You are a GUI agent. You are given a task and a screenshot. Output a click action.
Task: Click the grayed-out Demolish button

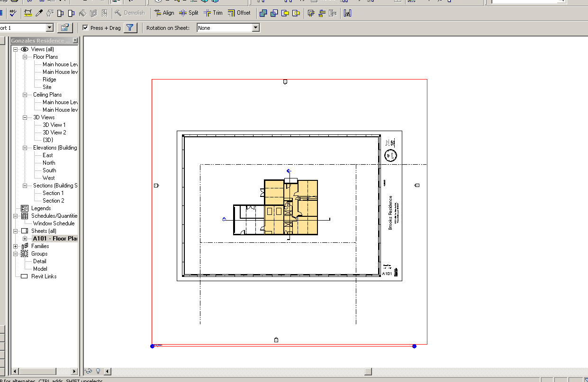(130, 13)
